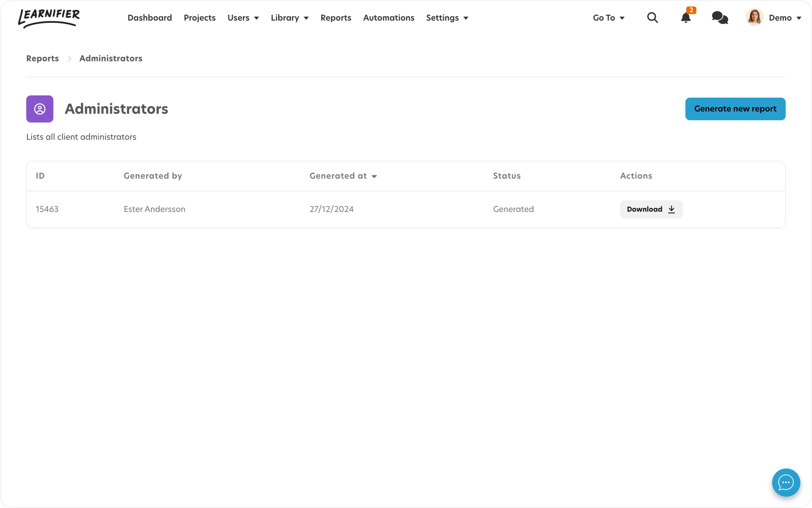The image size is (812, 508).
Task: Go to Dashboard
Action: click(x=150, y=18)
